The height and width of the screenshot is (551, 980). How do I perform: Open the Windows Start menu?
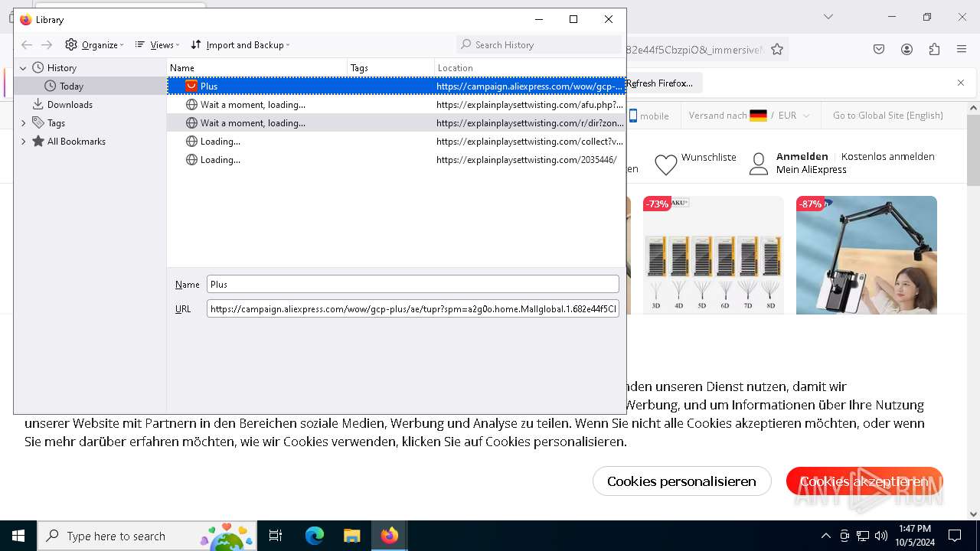click(x=18, y=536)
